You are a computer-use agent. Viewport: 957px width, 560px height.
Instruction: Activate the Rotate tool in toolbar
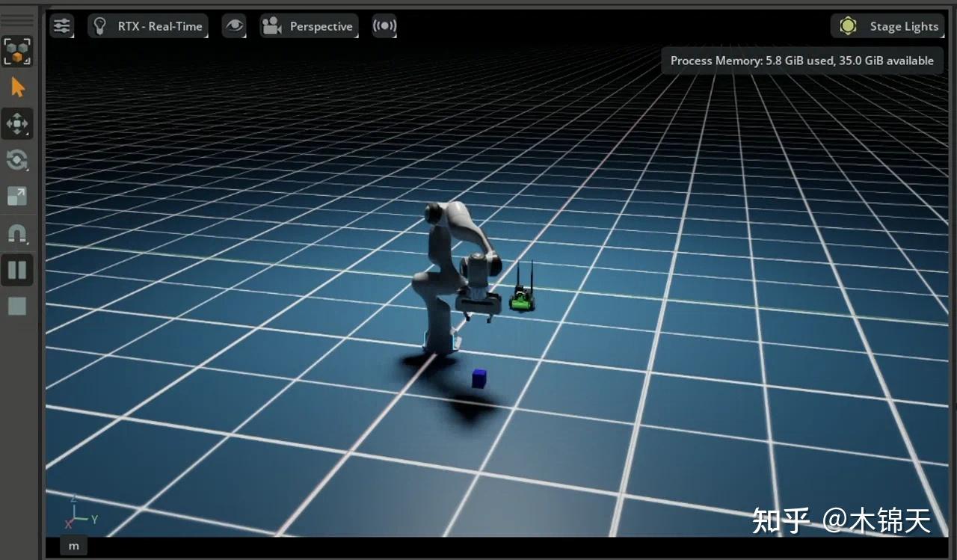pyautogui.click(x=17, y=160)
